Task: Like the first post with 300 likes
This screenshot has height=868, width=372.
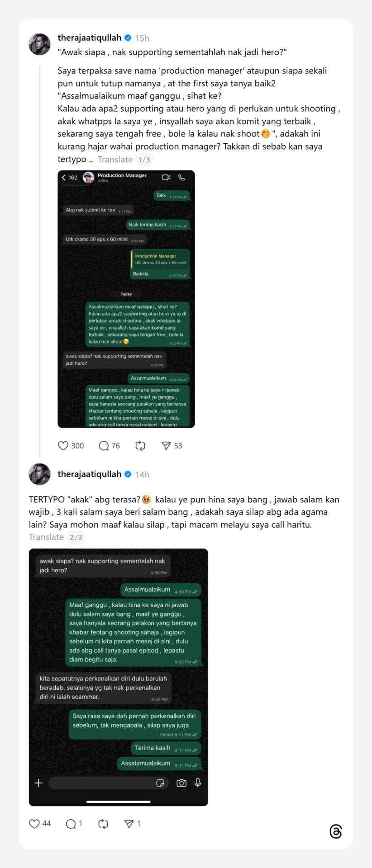Action: point(63,446)
